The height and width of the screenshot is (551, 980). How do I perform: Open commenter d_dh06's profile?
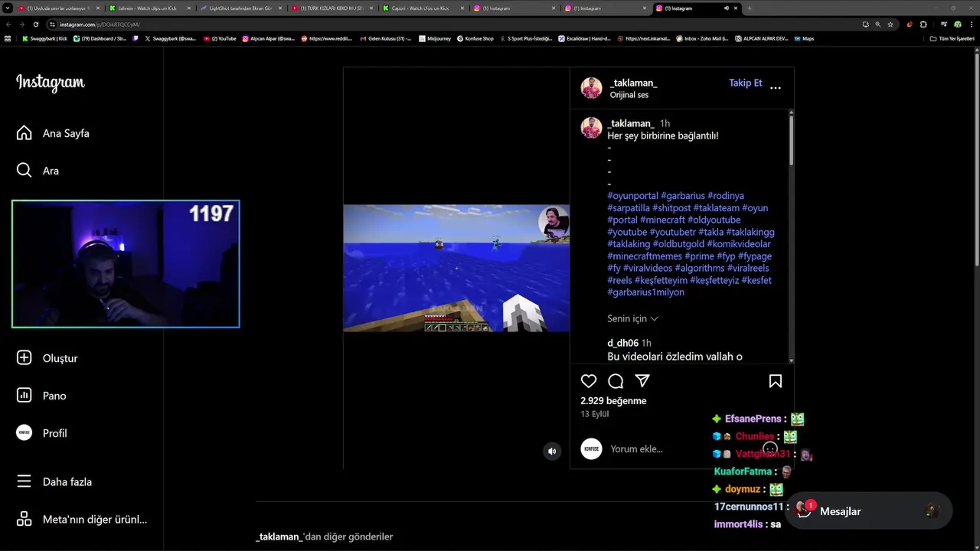[622, 343]
